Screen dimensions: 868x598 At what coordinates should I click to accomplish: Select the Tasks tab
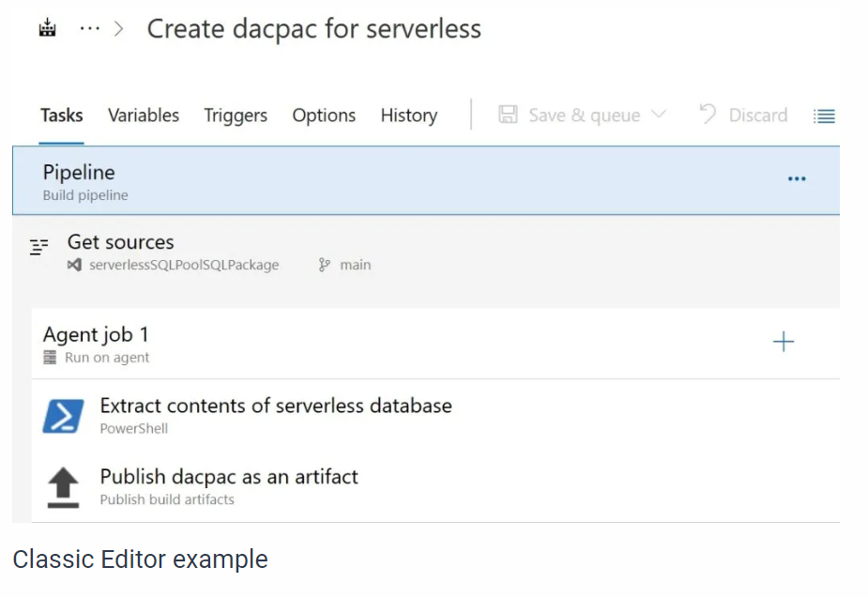[x=62, y=115]
